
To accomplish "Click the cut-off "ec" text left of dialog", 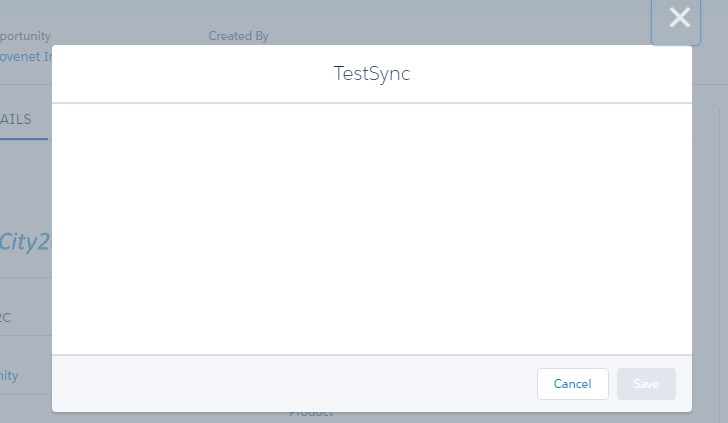I will pos(7,317).
